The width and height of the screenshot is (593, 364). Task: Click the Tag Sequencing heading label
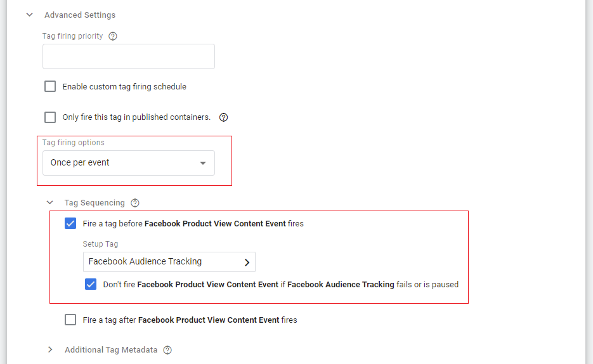94,203
